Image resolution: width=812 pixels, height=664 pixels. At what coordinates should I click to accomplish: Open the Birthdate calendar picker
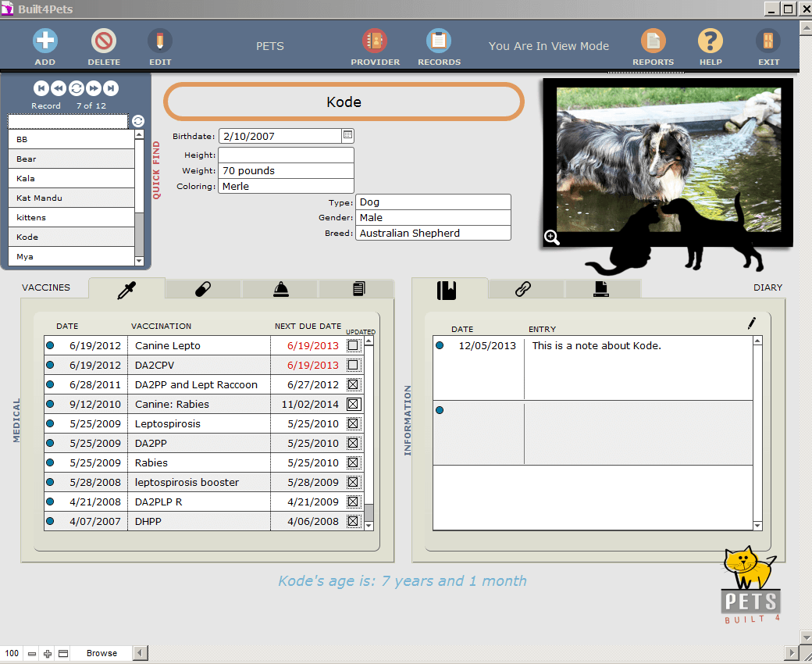347,135
